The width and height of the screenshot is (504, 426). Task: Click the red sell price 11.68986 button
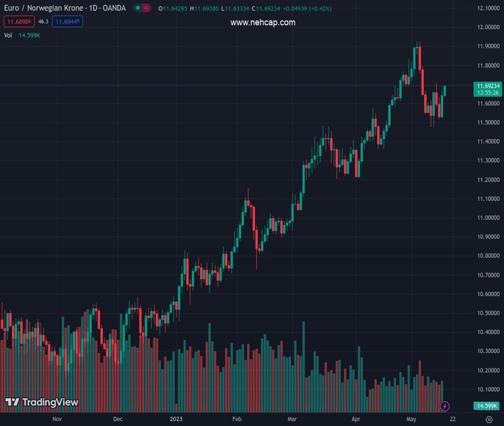point(18,22)
